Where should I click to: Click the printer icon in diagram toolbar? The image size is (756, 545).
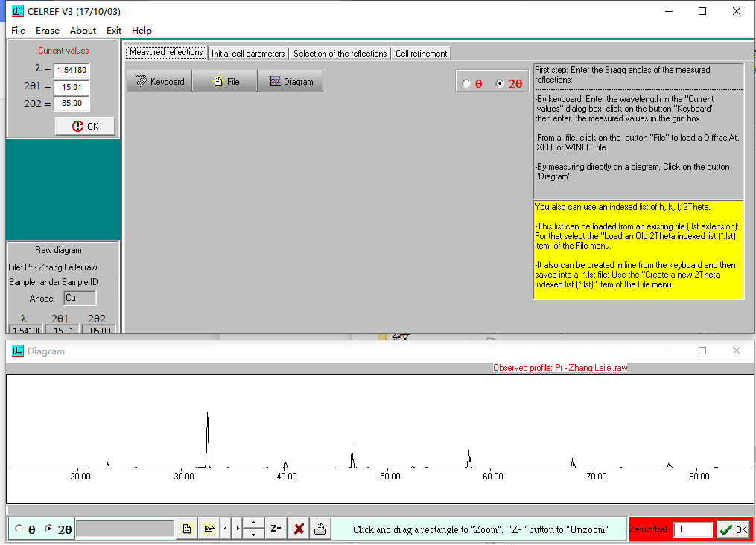(x=320, y=529)
